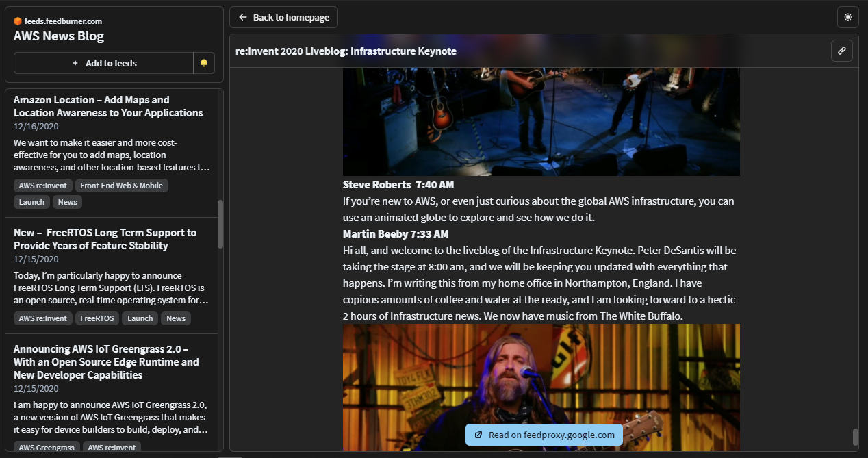Viewport: 868px width, 458px height.
Task: Follow the animated globe explore link
Action: [x=469, y=218]
